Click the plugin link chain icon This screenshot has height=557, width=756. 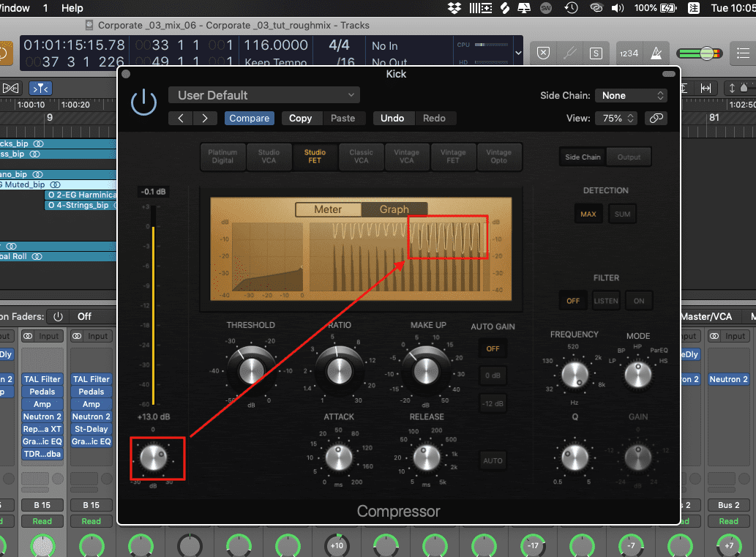click(656, 118)
